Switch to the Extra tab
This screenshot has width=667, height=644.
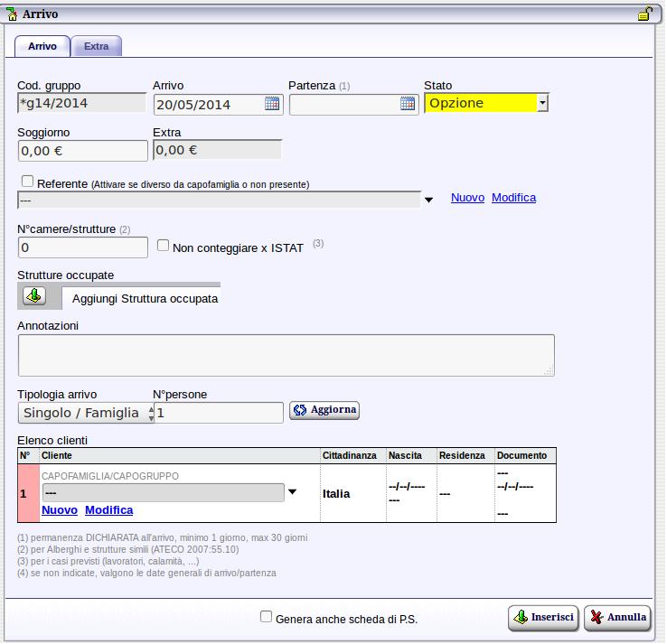click(97, 46)
